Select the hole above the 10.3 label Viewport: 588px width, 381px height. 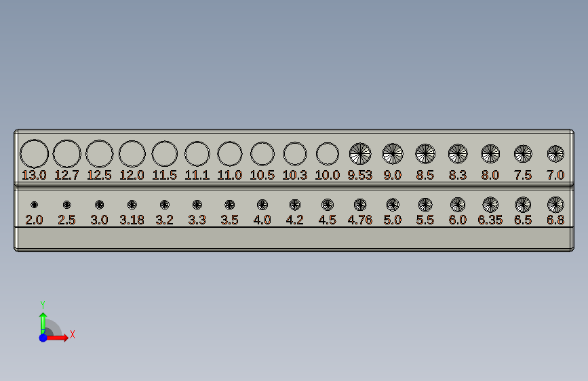(x=295, y=154)
